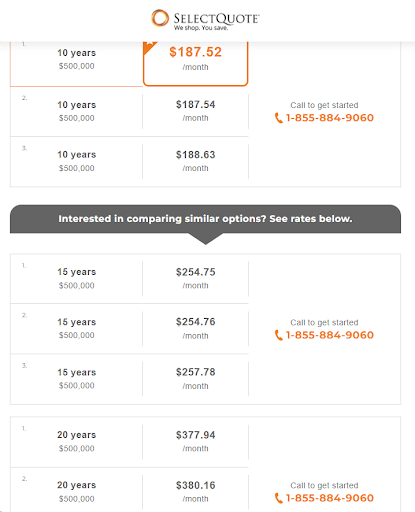Image resolution: width=415 pixels, height=512 pixels.
Task: Click phone icon beside 20-year call number
Action: [278, 498]
